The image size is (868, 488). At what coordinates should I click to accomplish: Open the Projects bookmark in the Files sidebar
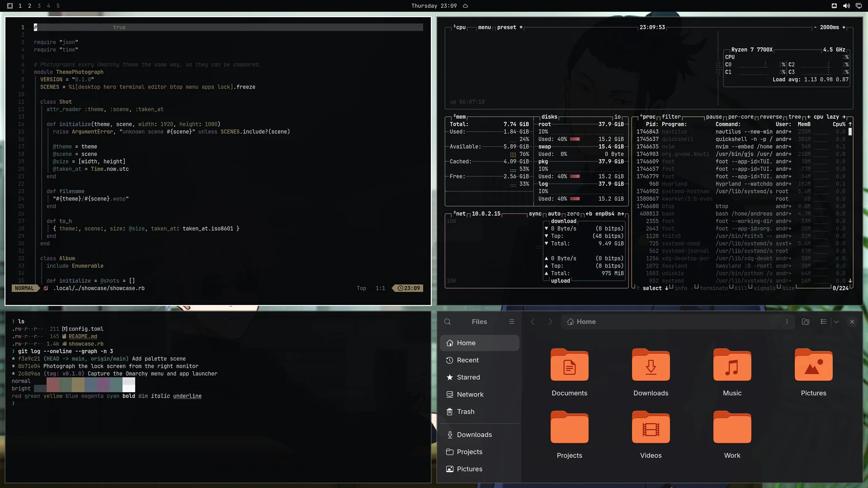[480, 452]
